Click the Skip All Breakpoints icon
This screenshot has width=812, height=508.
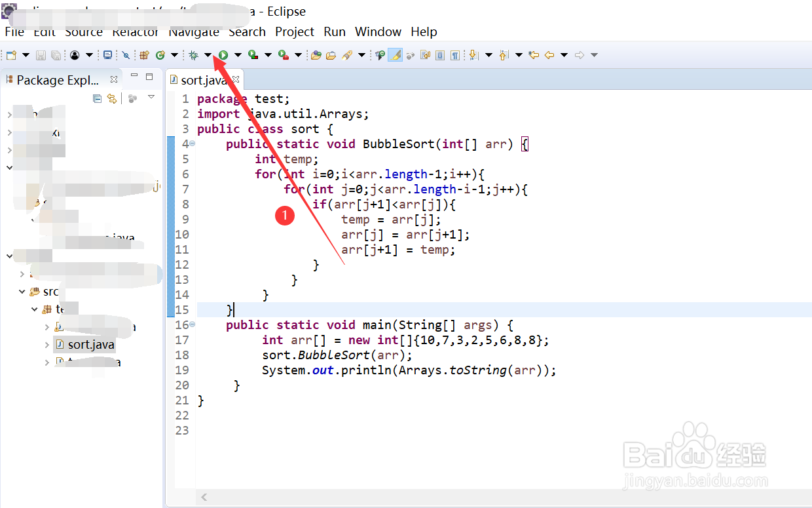126,55
